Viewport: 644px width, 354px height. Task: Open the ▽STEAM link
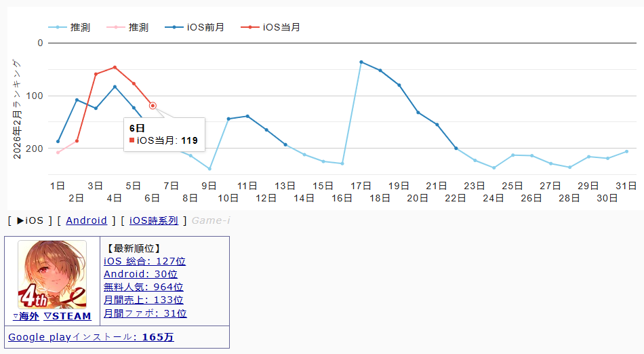(67, 316)
